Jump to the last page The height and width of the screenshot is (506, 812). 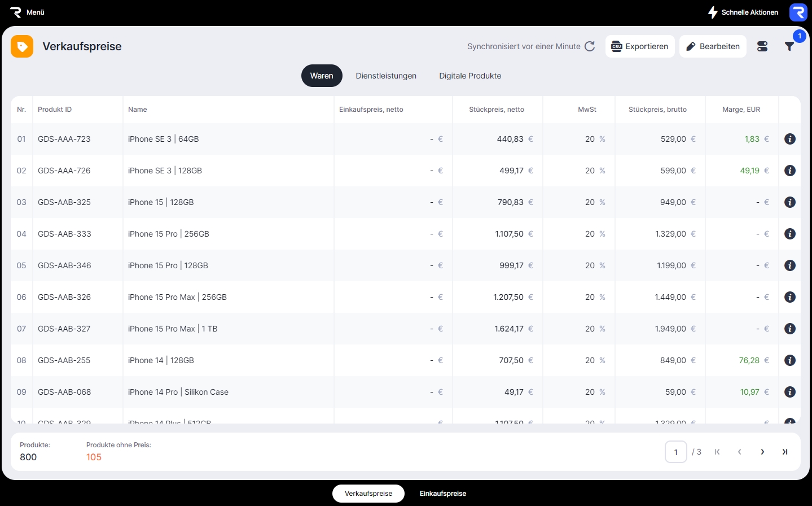point(784,452)
